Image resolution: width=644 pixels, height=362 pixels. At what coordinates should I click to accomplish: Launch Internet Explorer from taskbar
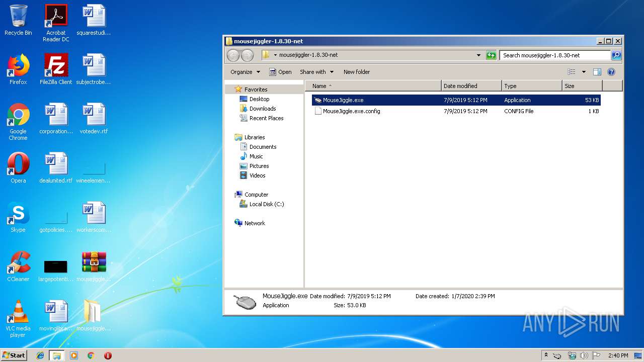coord(40,355)
